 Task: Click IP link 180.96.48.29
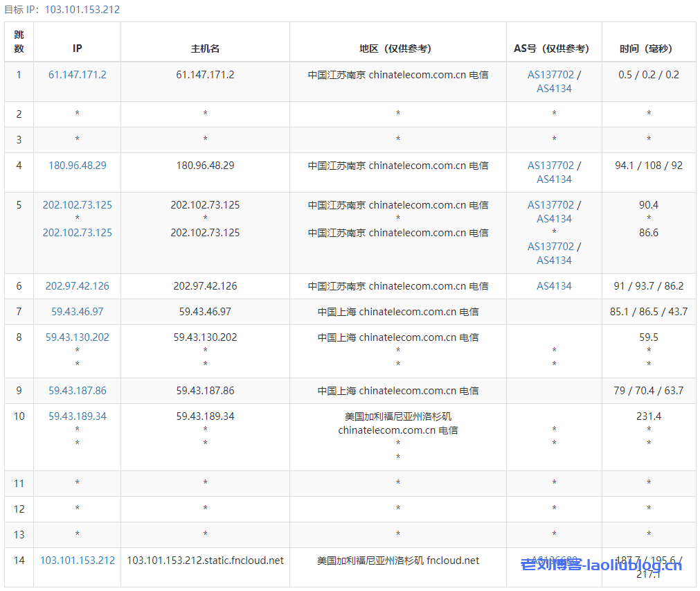(77, 166)
